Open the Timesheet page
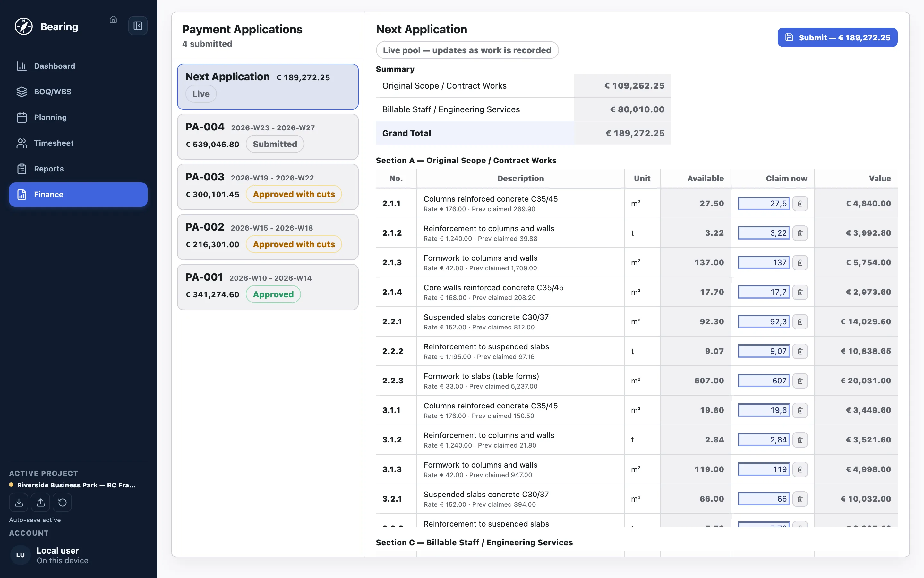 coord(78,143)
